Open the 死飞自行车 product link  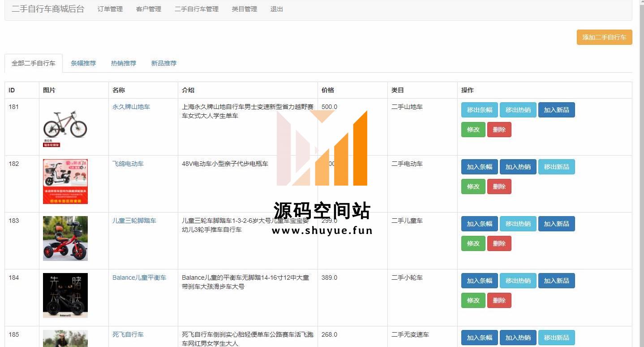pyautogui.click(x=128, y=334)
